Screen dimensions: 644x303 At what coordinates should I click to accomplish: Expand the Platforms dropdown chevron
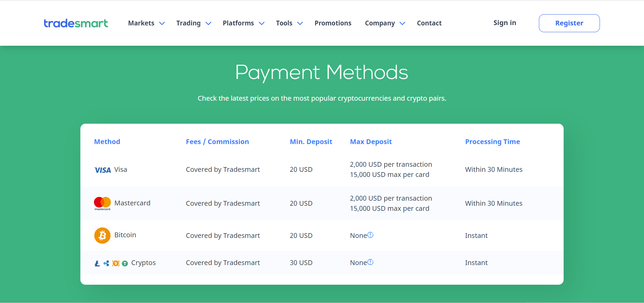[x=262, y=23]
